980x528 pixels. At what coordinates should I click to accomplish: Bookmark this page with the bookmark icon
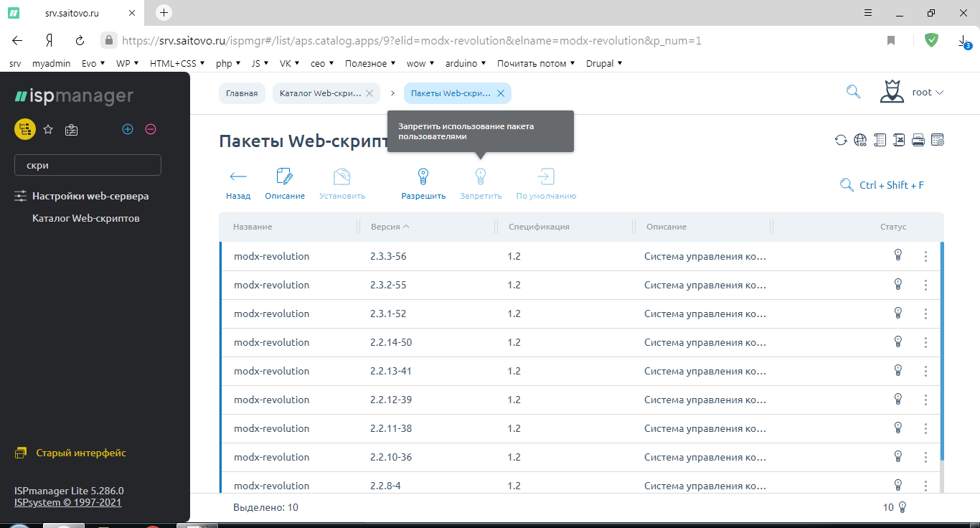tap(891, 41)
